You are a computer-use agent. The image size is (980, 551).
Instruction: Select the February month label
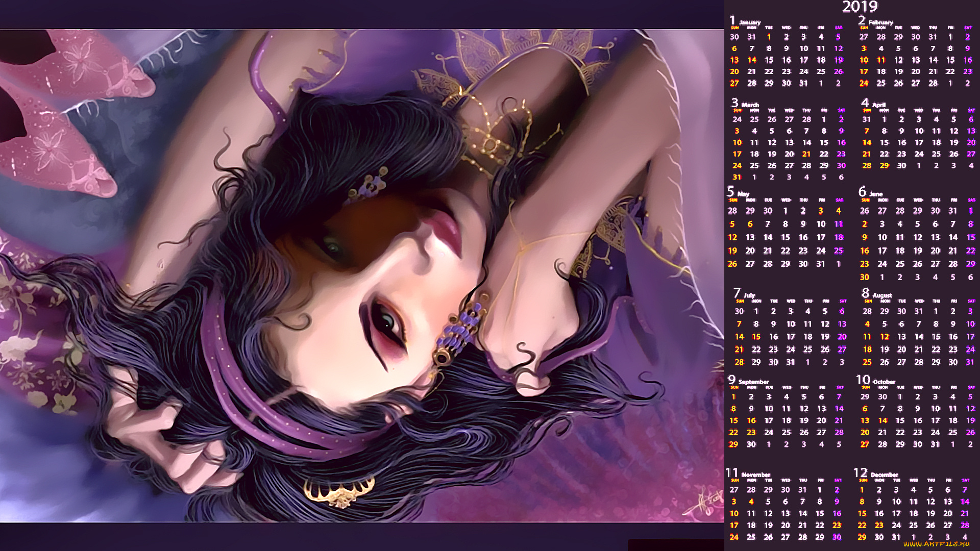point(880,22)
